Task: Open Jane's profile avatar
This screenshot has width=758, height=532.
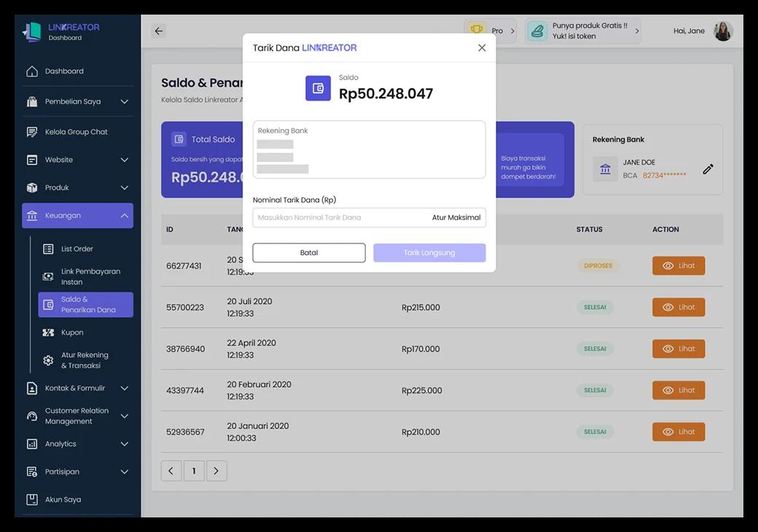Action: click(x=722, y=31)
